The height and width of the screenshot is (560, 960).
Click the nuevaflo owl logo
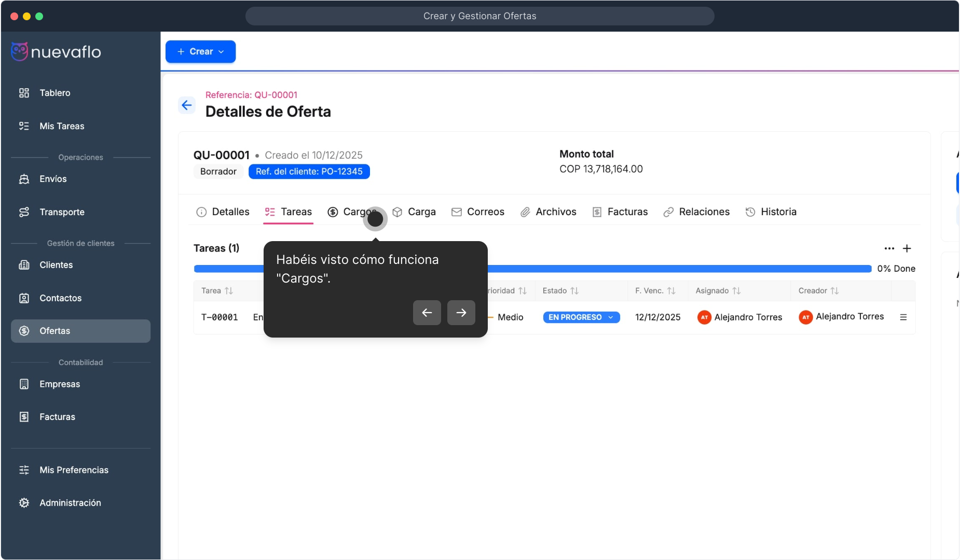click(20, 51)
